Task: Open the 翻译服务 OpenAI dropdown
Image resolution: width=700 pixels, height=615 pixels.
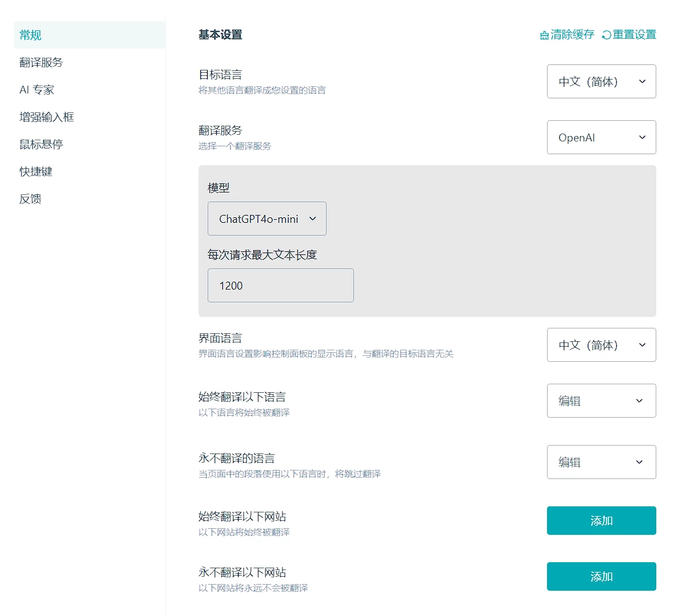Action: [x=601, y=137]
